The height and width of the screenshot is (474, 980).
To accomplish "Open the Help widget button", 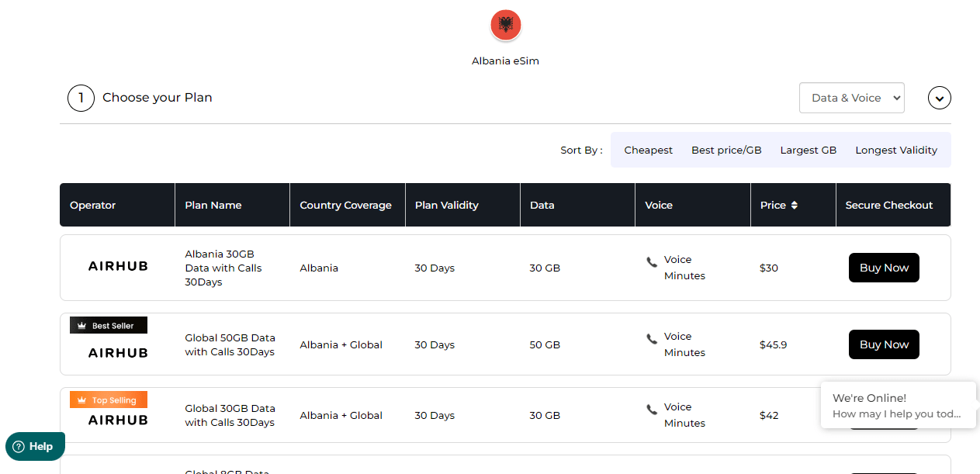I will [x=35, y=446].
